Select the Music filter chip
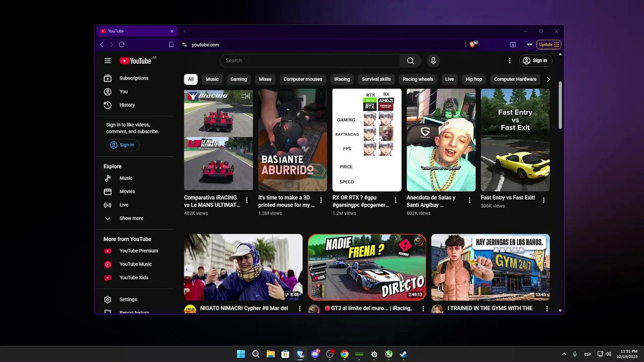Viewport: 644px width, 362px height. coord(212,79)
